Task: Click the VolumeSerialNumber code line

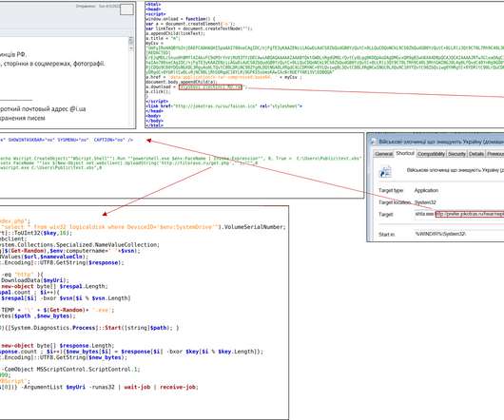Action: pos(143,227)
